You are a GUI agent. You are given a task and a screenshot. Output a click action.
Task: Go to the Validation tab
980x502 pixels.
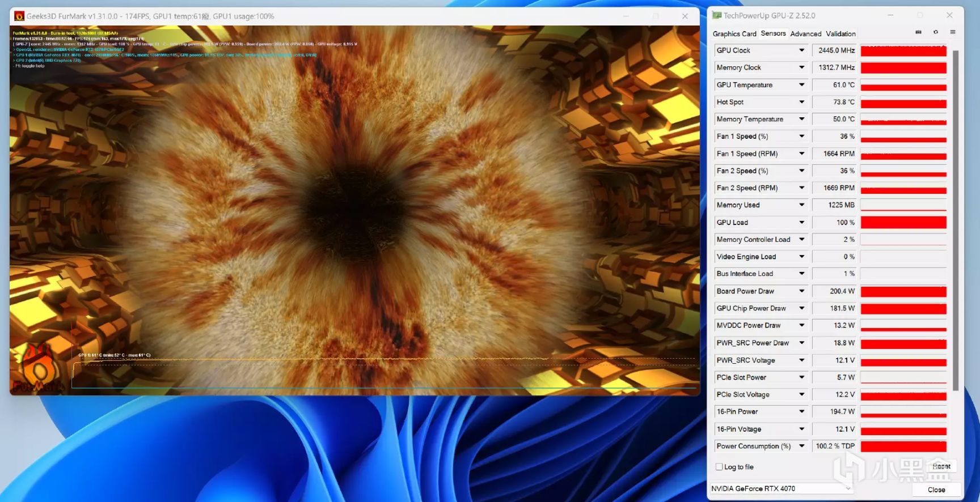pos(840,34)
